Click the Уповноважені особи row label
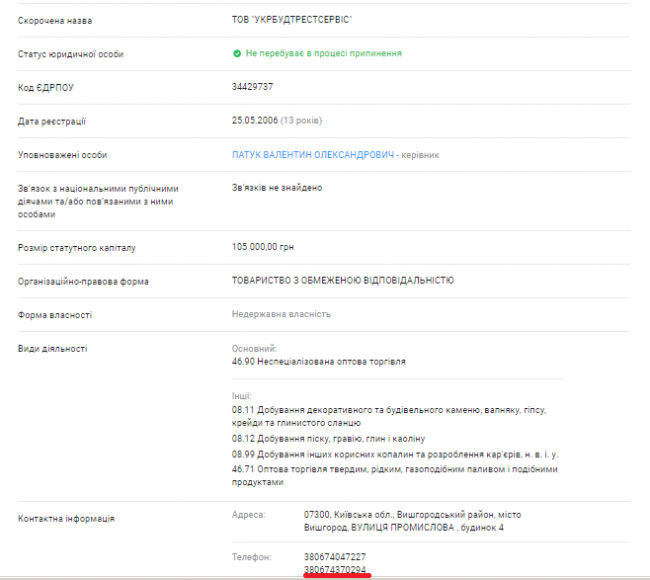650x580 pixels. tap(62, 155)
